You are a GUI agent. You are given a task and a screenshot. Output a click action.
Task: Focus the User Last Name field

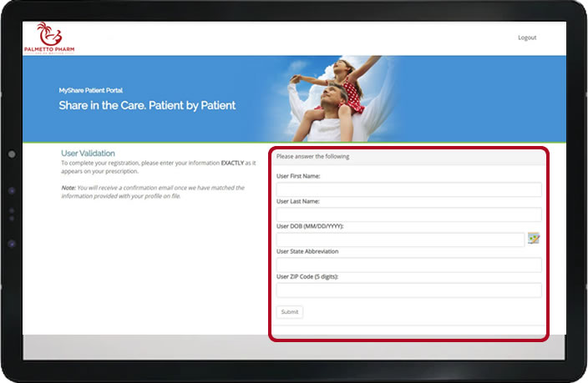point(408,214)
